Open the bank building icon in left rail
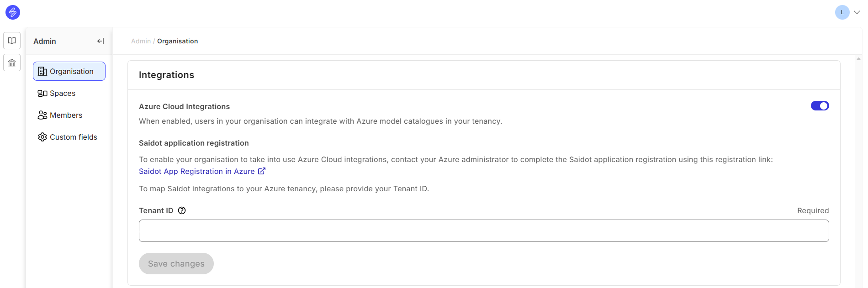Screen dimensions: 868x288 12,63
